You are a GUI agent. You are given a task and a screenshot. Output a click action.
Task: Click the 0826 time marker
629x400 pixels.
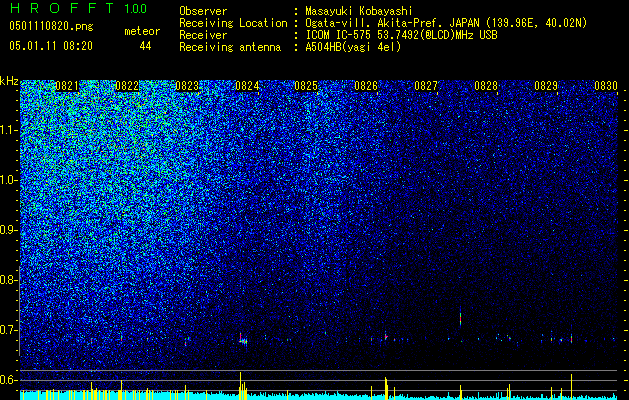[366, 86]
